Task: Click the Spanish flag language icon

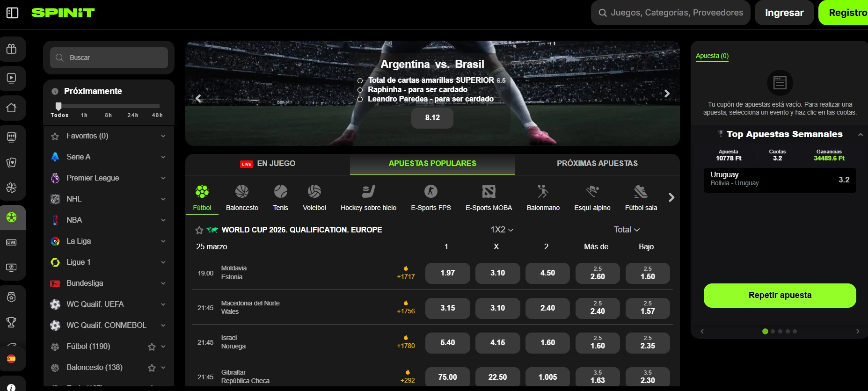Action: click(x=11, y=359)
